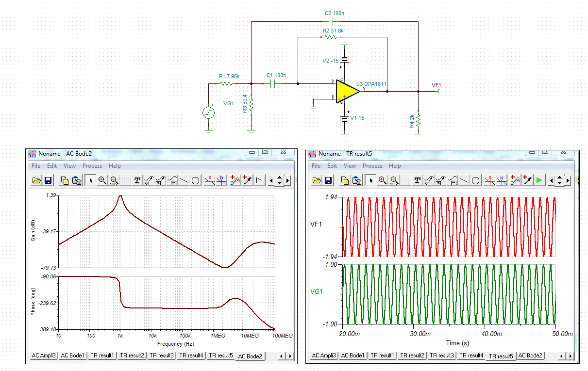Place cursor a in AC Bode2 window
Image resolution: width=588 pixels, height=371 pixels.
tap(210, 180)
